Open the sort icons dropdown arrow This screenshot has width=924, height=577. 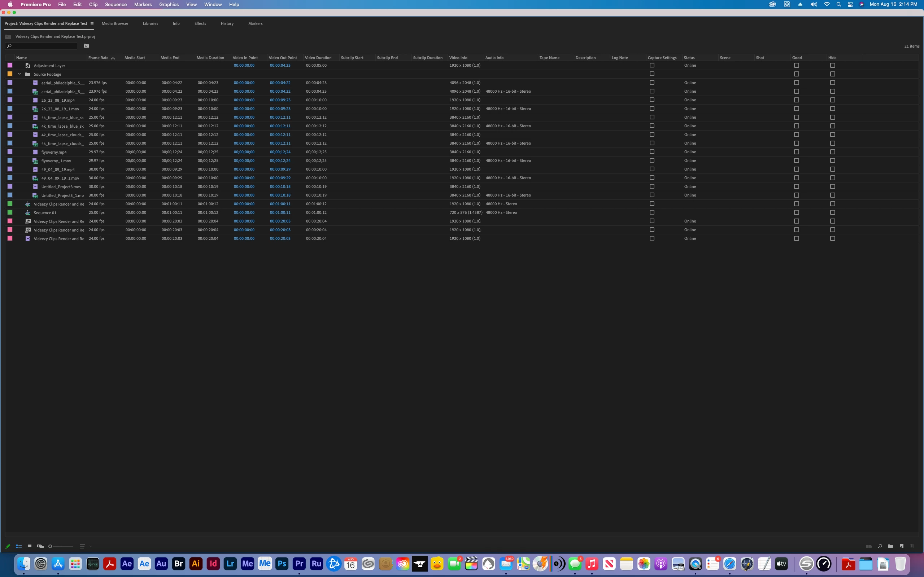(x=91, y=546)
